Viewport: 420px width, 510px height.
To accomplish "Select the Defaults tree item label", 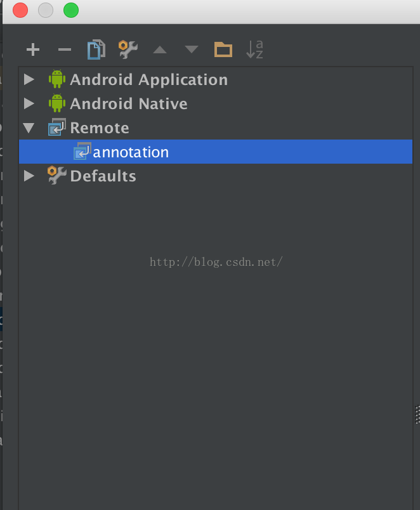I will point(103,176).
